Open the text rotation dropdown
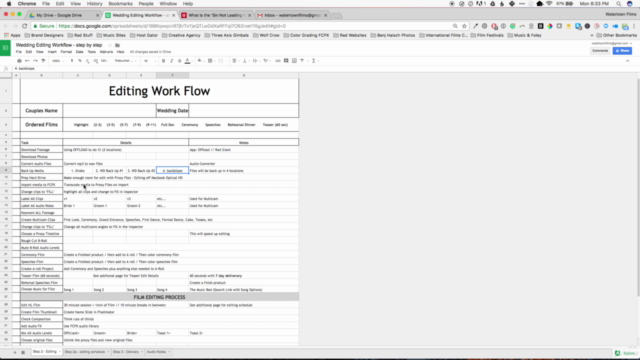 click(266, 61)
